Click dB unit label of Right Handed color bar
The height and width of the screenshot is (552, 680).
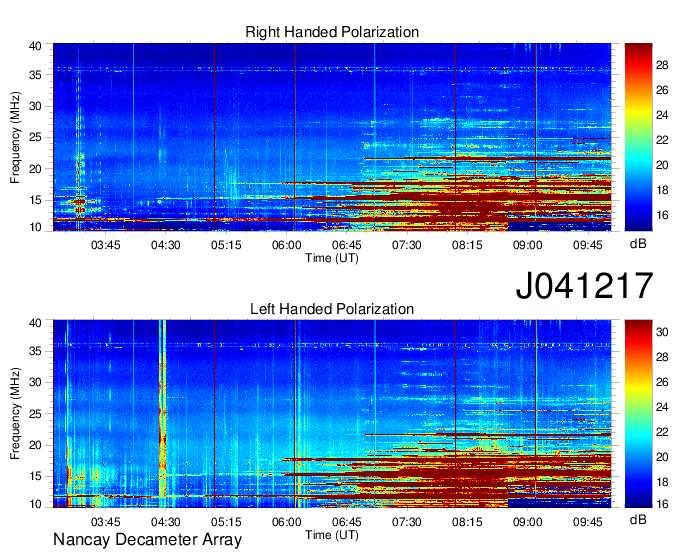(x=638, y=244)
